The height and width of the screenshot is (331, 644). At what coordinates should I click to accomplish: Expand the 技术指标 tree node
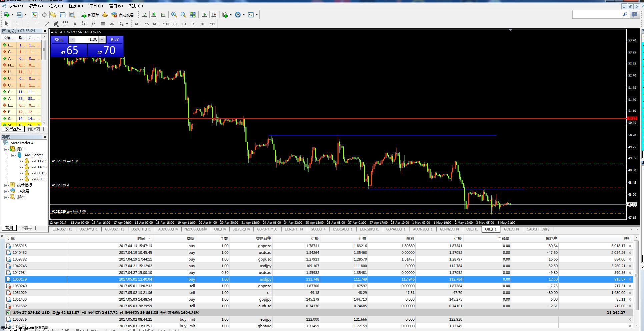[6, 185]
